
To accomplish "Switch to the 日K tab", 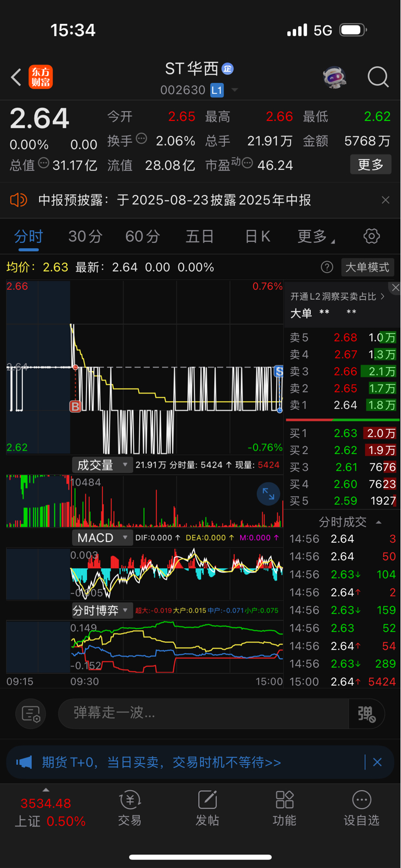I will coord(258,237).
